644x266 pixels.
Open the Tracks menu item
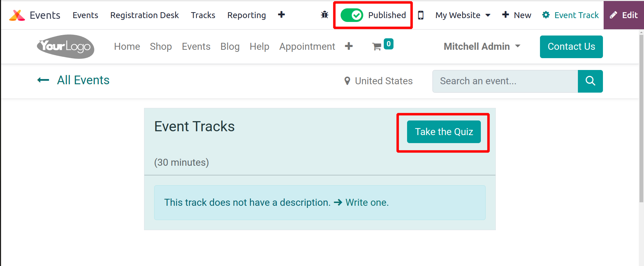point(203,15)
